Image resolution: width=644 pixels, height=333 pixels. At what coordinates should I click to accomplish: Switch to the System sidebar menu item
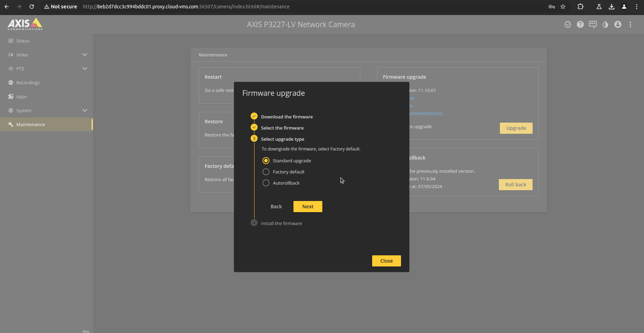[x=24, y=110]
